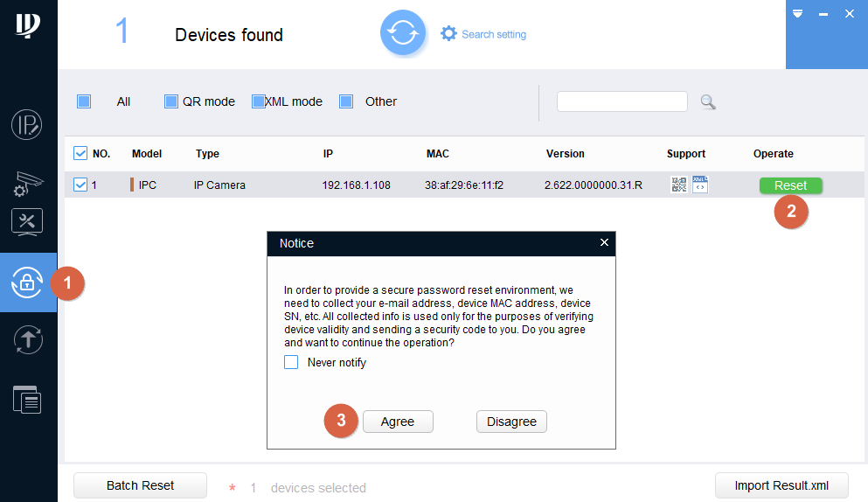This screenshot has width=868, height=502.
Task: Toggle the All filter checkbox
Action: coord(84,101)
